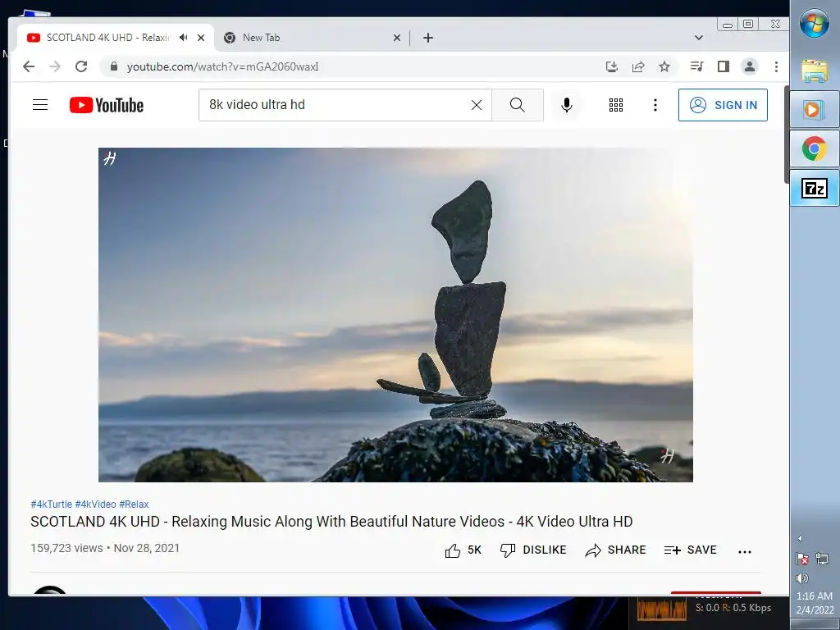This screenshot has width=840, height=630.
Task: Save the video to a playlist
Action: (x=691, y=550)
